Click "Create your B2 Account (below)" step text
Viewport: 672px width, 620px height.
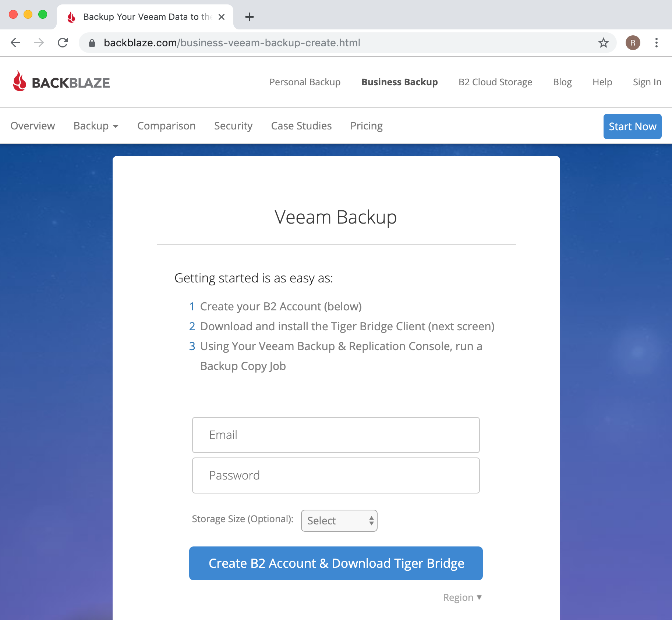281,306
